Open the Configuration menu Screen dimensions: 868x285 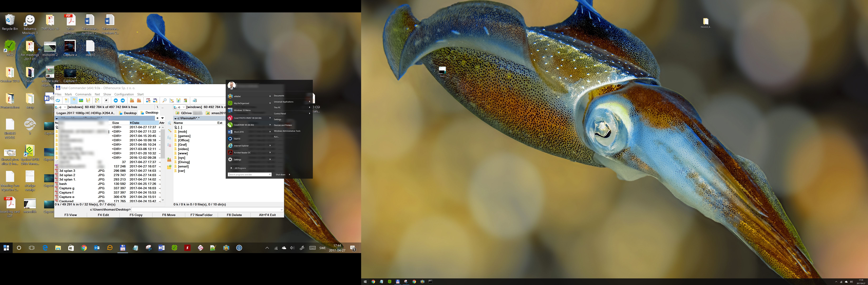pyautogui.click(x=124, y=94)
